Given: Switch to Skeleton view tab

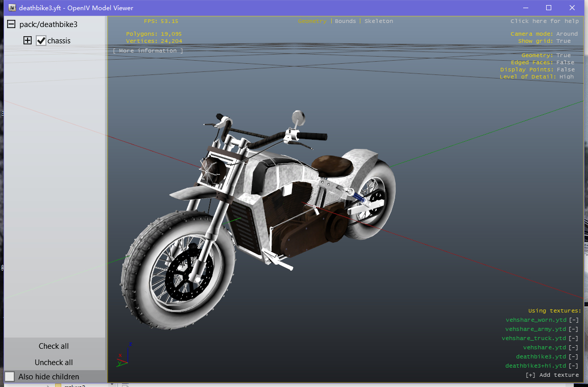Looking at the screenshot, I should point(379,21).
